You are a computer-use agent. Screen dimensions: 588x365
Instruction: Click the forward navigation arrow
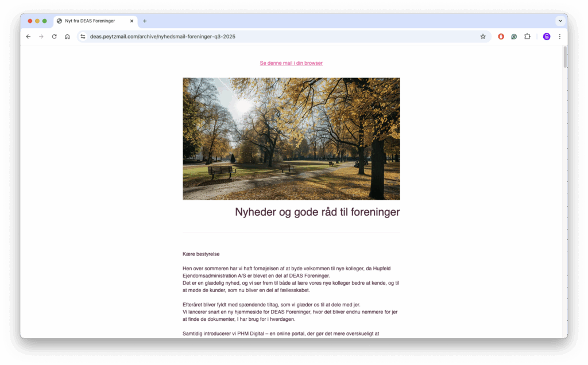pos(41,37)
